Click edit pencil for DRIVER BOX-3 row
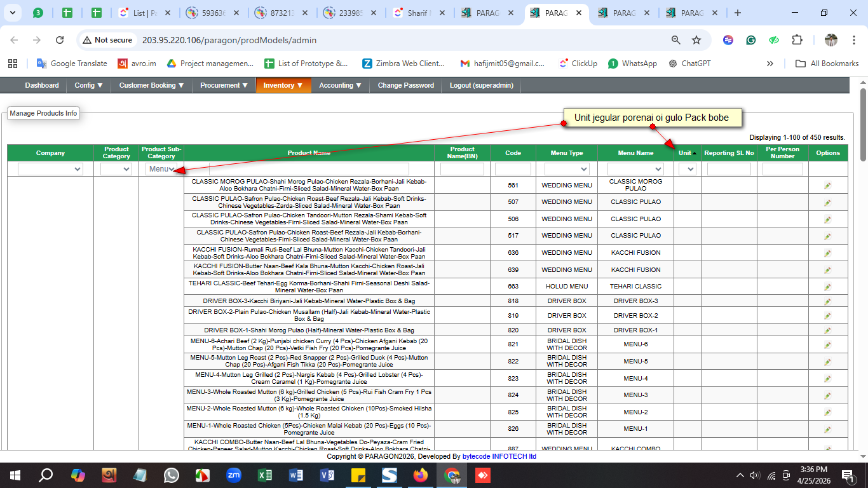Screen dimensions: 868x488 (x=827, y=301)
